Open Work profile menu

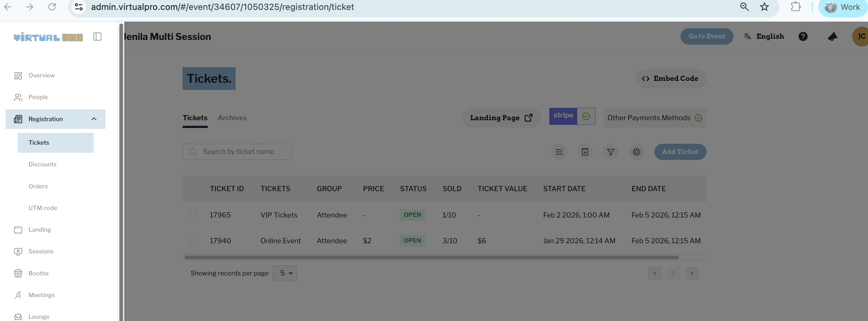click(x=843, y=7)
